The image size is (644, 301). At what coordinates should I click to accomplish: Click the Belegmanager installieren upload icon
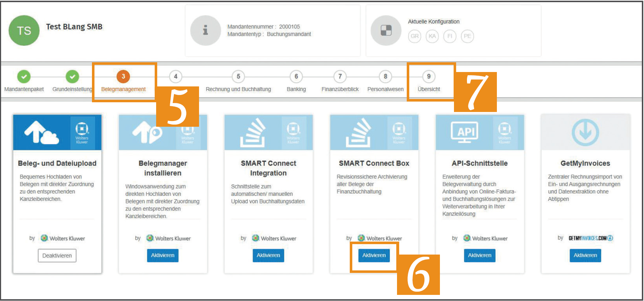coord(147,132)
